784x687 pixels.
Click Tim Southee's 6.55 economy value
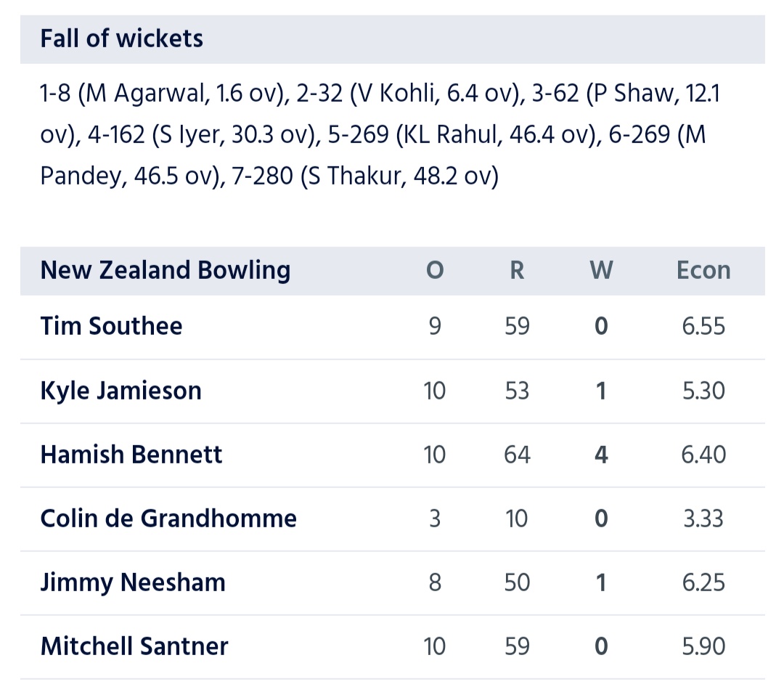click(x=703, y=327)
